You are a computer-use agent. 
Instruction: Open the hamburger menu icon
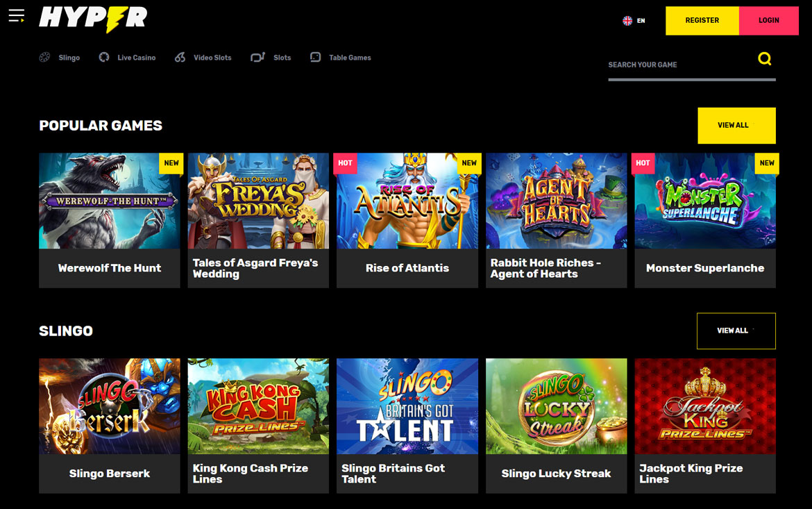pos(17,15)
